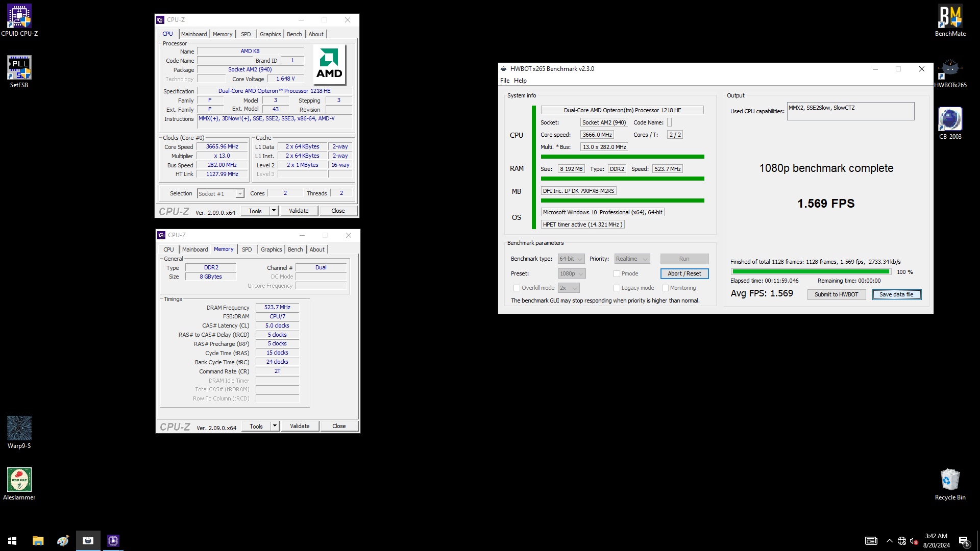Select the SPD tab in top CPU-Z window
Viewport: 980px width, 551px height.
246,34
